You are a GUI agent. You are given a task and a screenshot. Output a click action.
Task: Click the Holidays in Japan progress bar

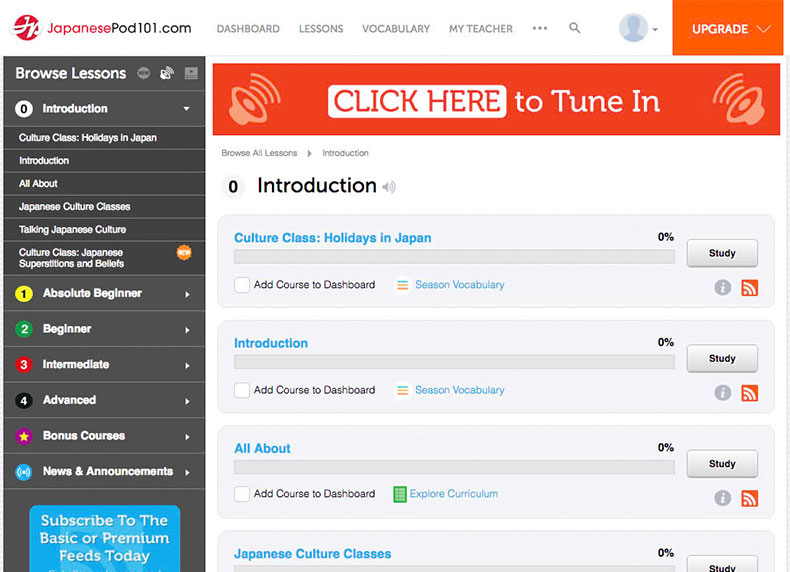(x=454, y=257)
